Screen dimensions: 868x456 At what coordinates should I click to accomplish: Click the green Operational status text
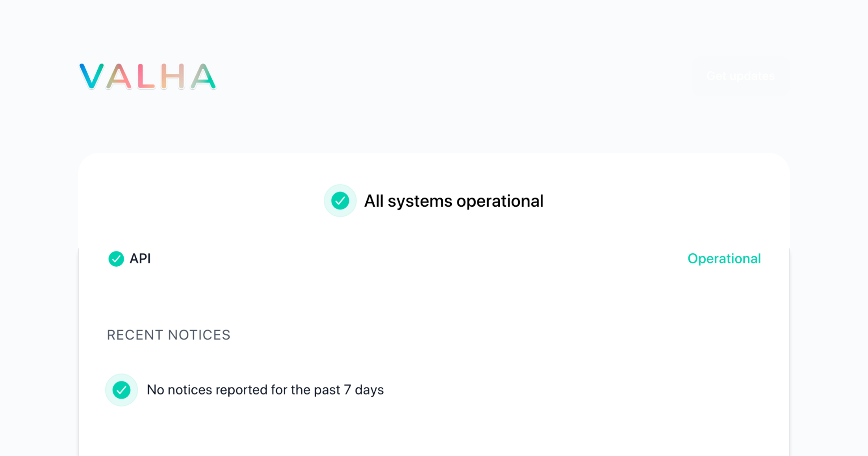[x=724, y=259]
